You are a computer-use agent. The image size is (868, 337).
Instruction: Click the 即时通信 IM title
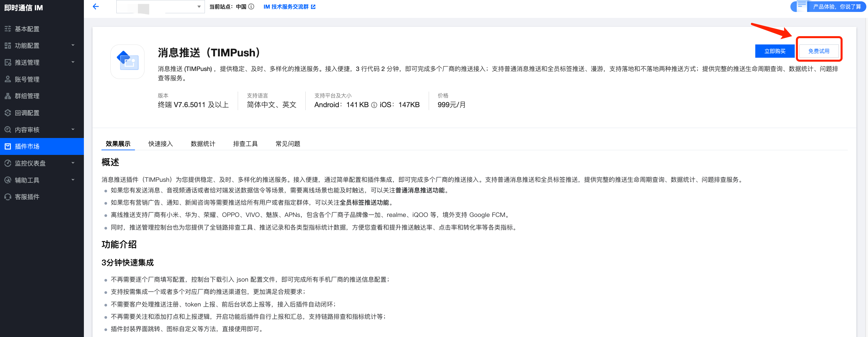point(24,8)
